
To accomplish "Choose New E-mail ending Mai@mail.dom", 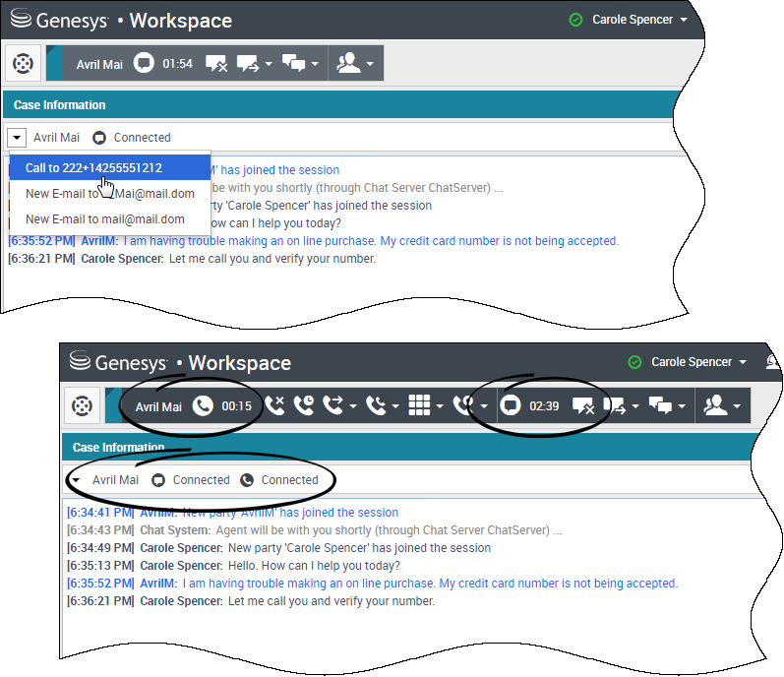I will tap(110, 194).
